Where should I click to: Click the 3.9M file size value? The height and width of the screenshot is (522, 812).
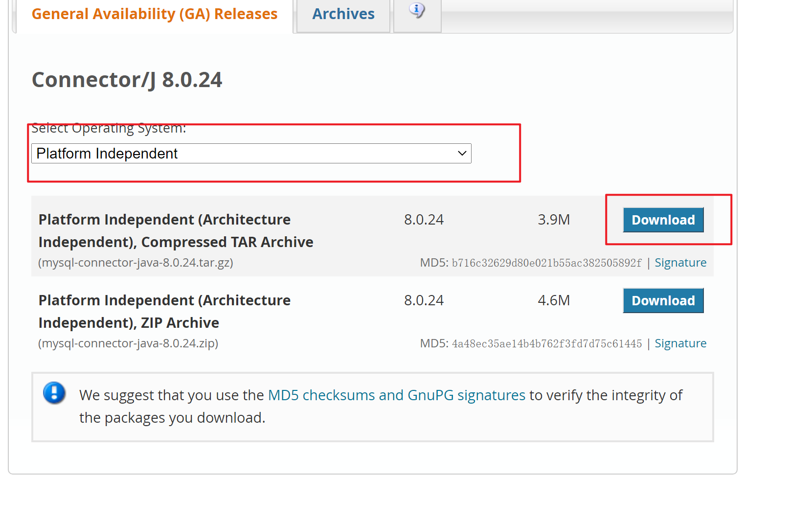554,220
